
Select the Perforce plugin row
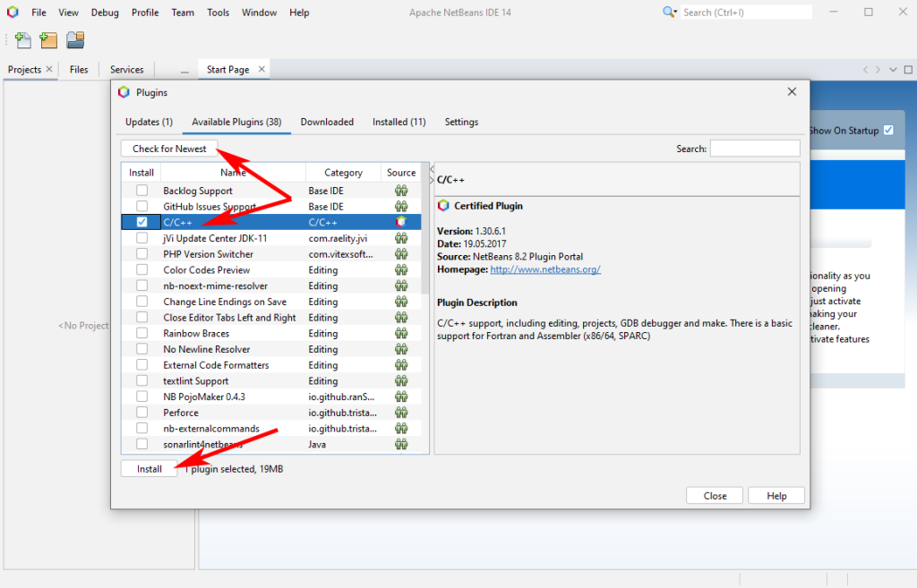[271, 412]
